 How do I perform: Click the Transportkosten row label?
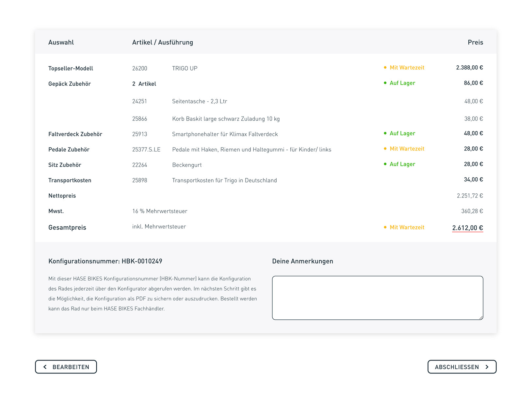tap(70, 180)
